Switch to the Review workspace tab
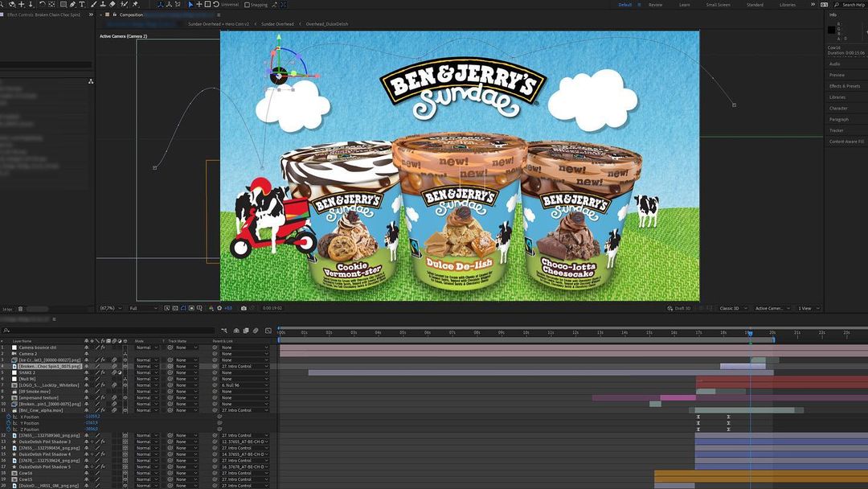 pos(655,5)
